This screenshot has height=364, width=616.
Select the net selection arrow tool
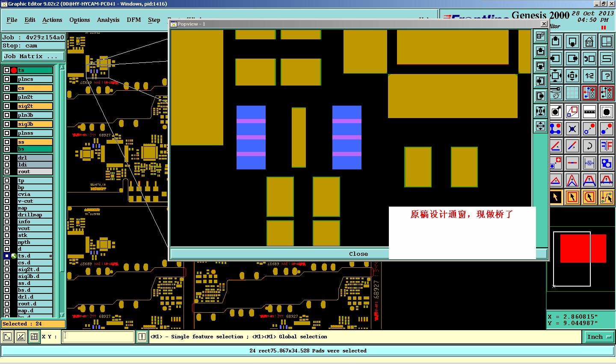[607, 197]
